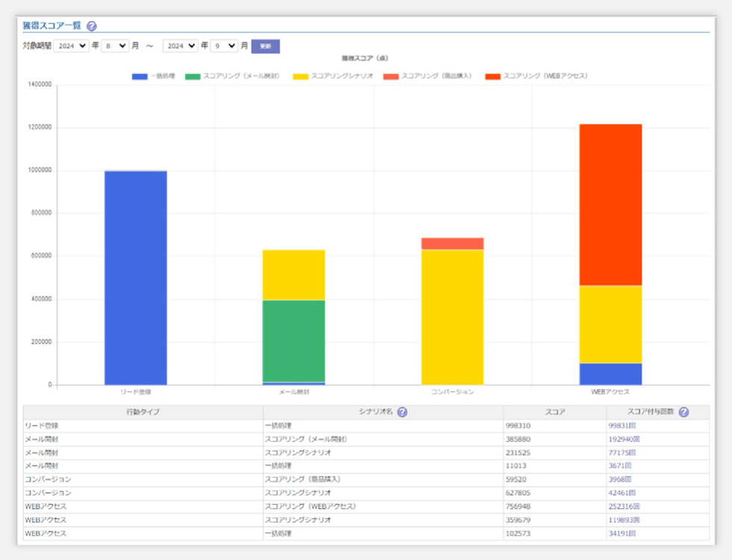
Task: Click blue bottom segment of WEBアクセス bar
Action: click(x=611, y=374)
